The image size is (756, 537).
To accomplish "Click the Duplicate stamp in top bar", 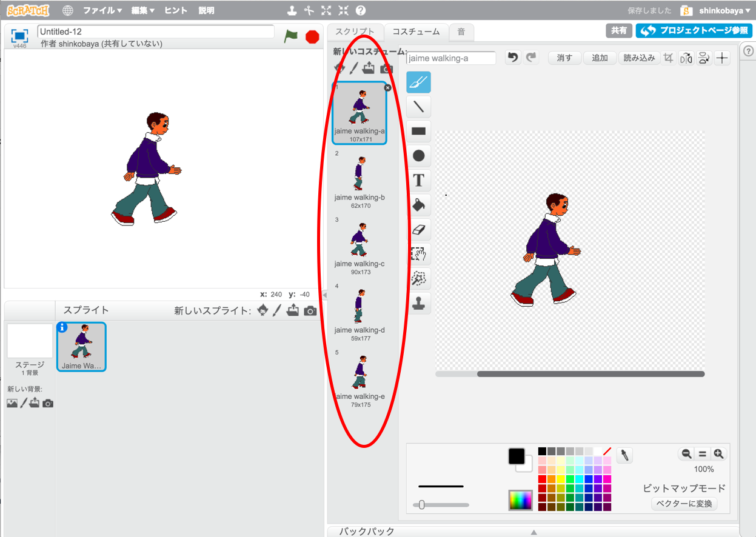I will tap(292, 10).
